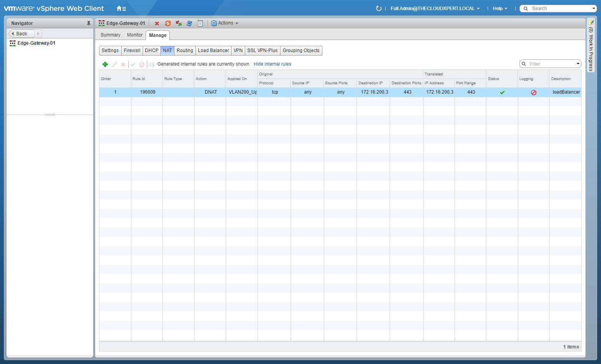Click the green plus Add NAT rule icon
The image size is (601, 364).
(105, 64)
